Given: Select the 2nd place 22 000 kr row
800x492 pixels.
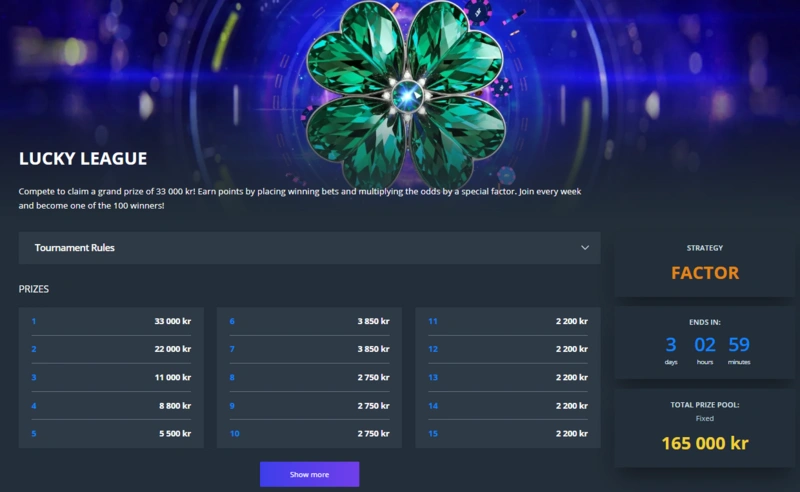Looking at the screenshot, I should pos(110,349).
